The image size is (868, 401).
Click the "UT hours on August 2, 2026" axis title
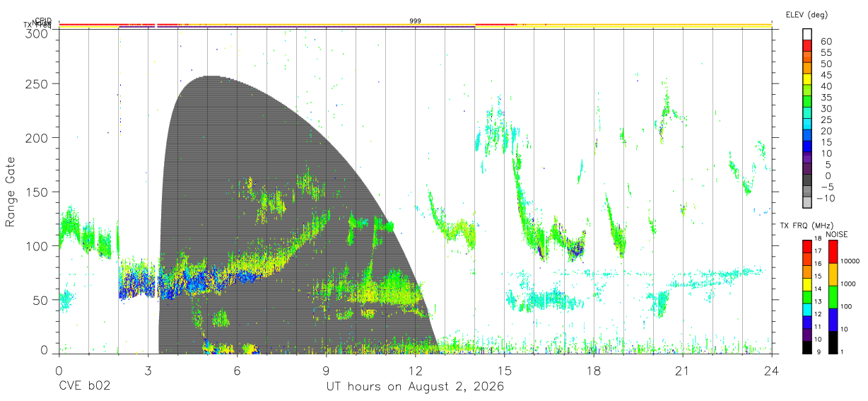point(415,388)
